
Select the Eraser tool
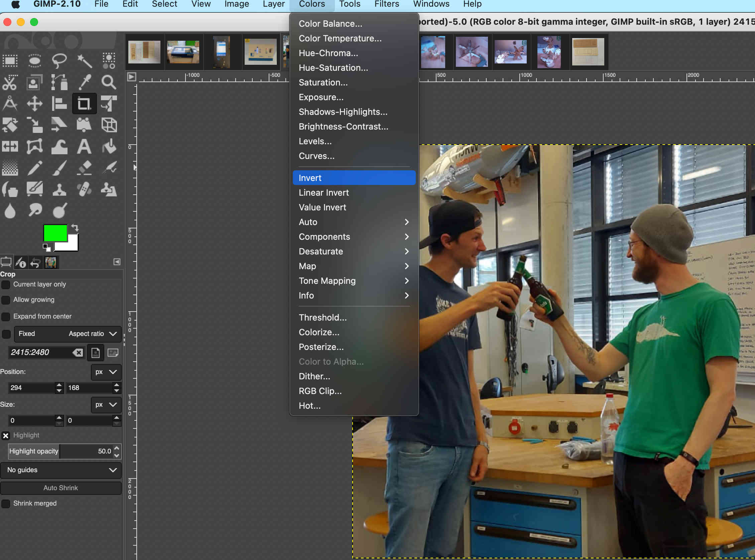pyautogui.click(x=84, y=168)
